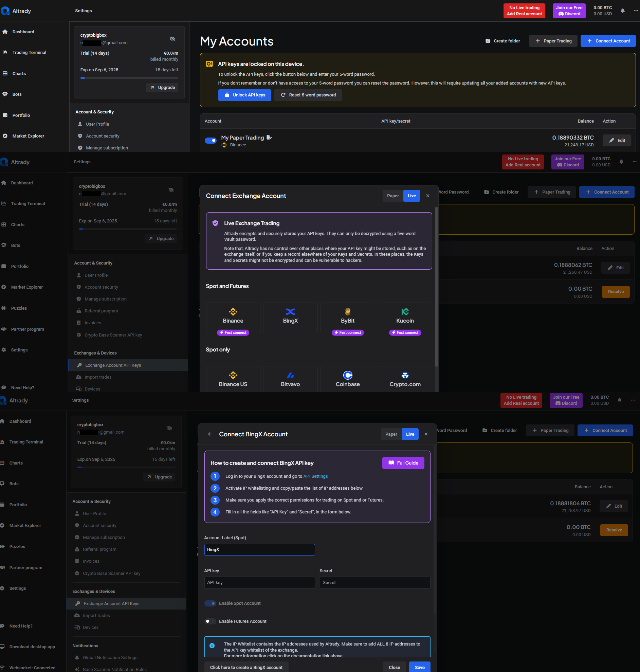The height and width of the screenshot is (672, 640).
Task: Open Market Explorer in My Accounts view sidebar
Action: [x=28, y=136]
